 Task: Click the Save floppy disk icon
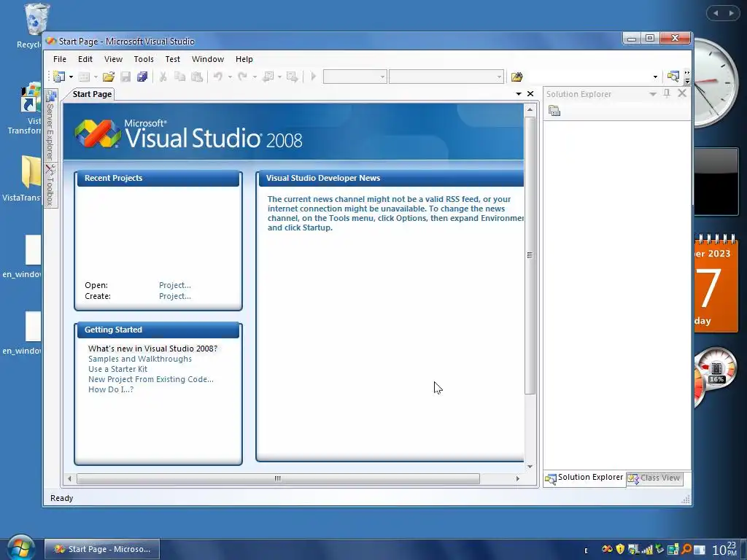(x=125, y=77)
